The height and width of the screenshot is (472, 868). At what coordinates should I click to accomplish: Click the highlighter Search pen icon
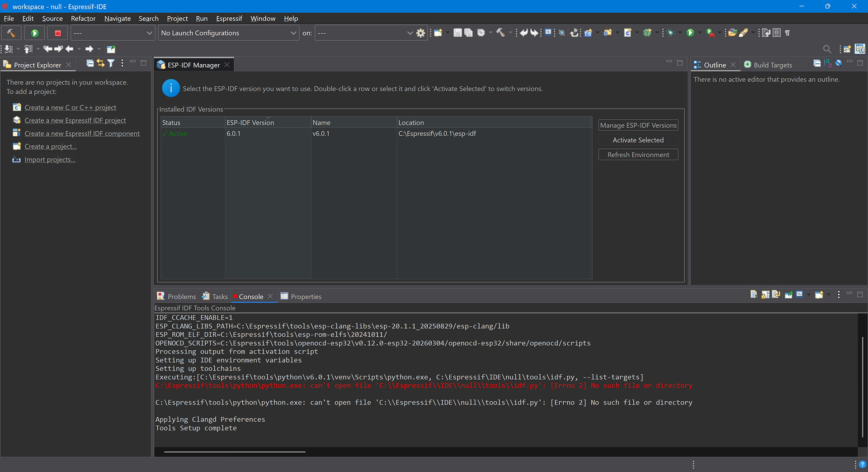743,33
